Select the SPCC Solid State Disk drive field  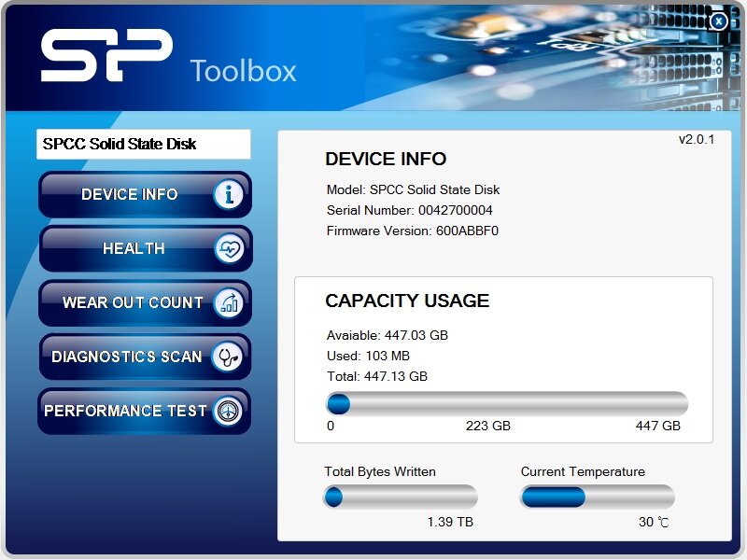click(x=142, y=143)
